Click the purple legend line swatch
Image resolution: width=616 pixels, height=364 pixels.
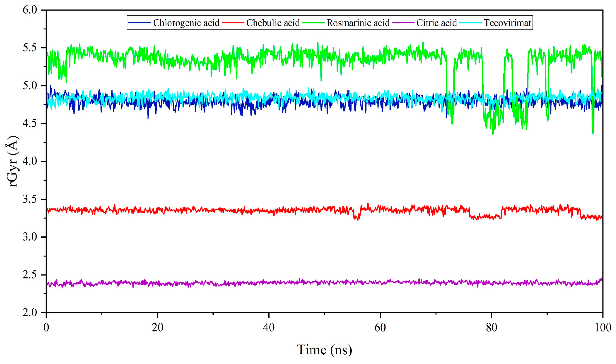[403, 23]
